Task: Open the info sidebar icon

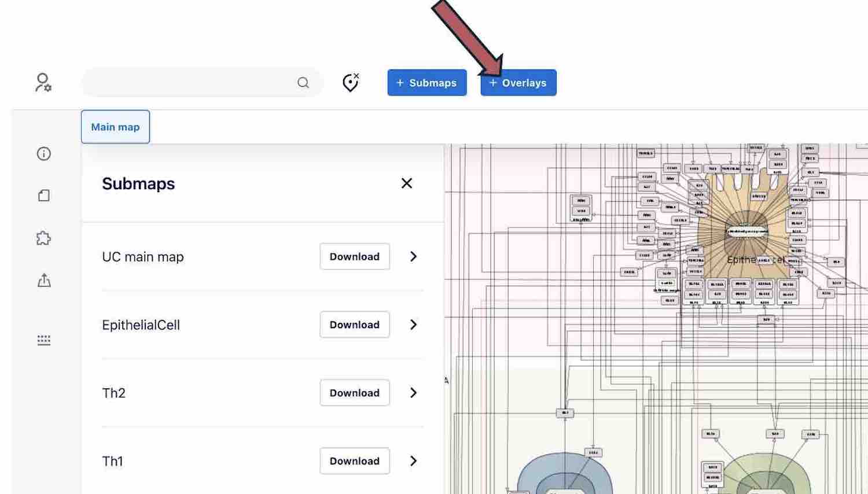Action: pos(44,153)
